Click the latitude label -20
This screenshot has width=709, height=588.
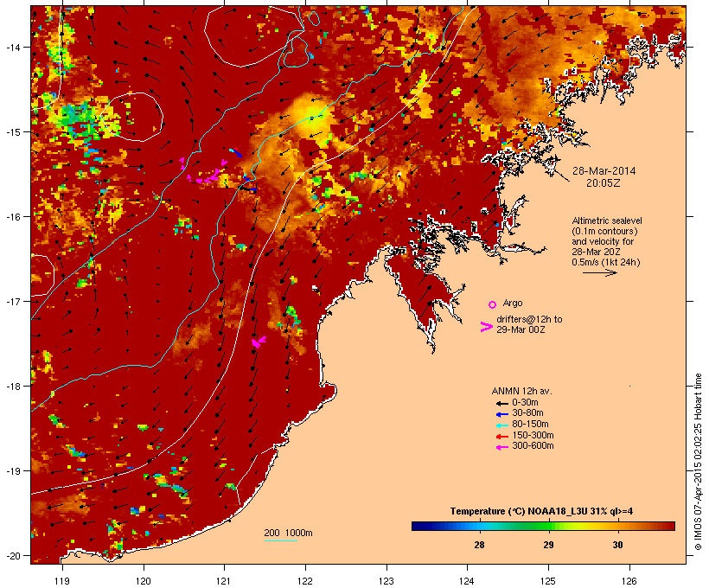click(x=12, y=555)
